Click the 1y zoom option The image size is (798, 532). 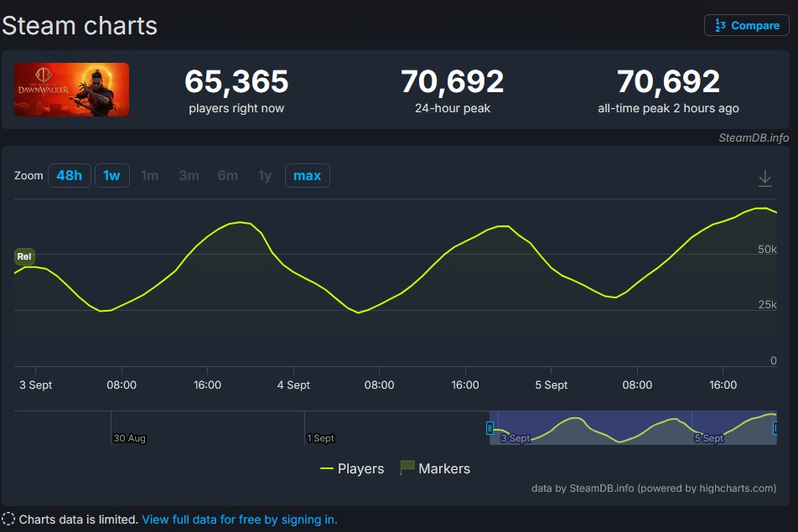(265, 175)
